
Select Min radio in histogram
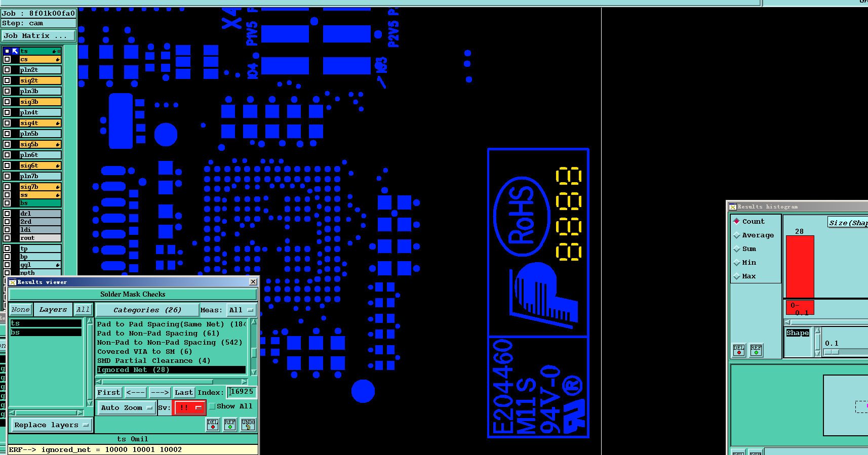(x=737, y=263)
